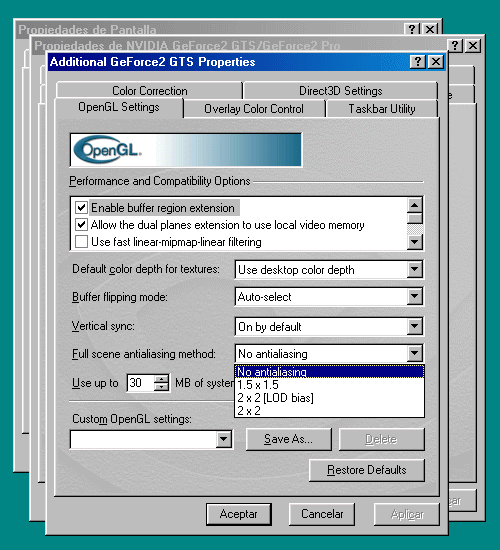Collapse Full scene antialiasing method dropdown
The height and width of the screenshot is (550, 500).
click(x=414, y=353)
